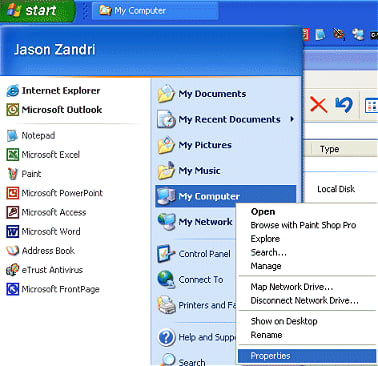Screen dimensions: 378x366
Task: Open Microsoft PowerPoint icon
Action: 13,193
